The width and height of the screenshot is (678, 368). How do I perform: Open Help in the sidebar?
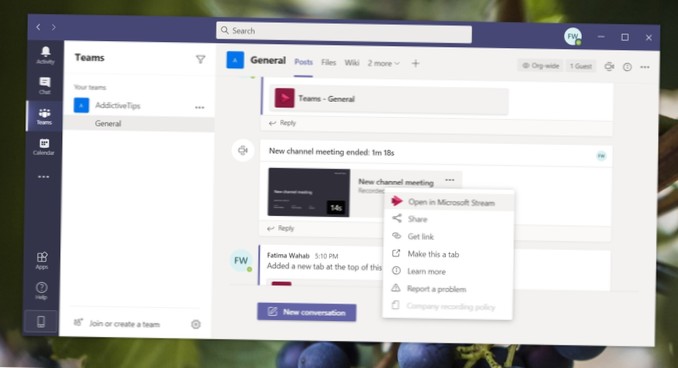[42, 291]
